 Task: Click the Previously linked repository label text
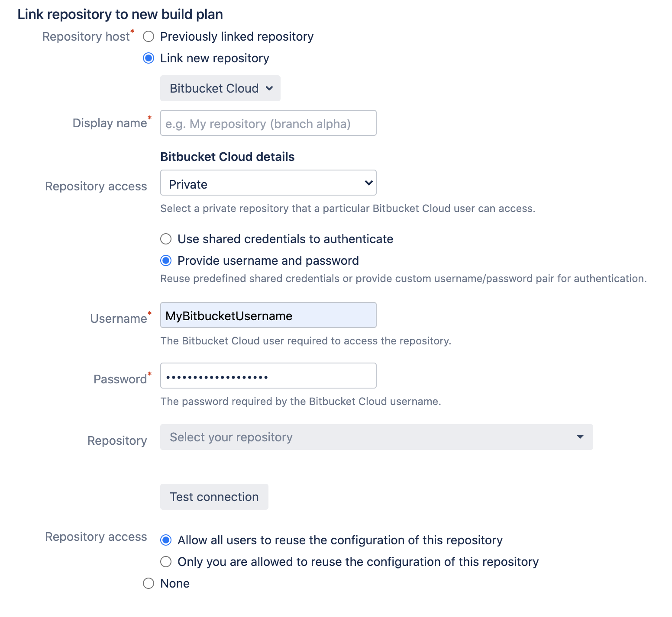(237, 36)
